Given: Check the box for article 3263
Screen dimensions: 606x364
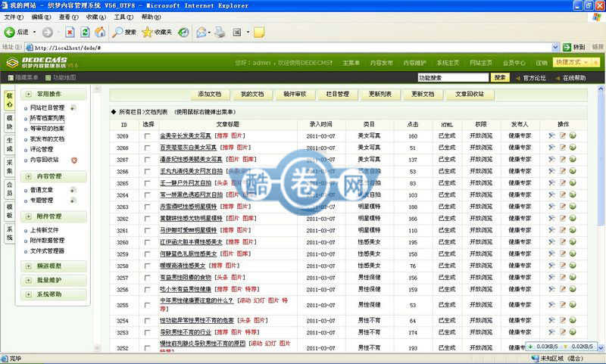Looking at the screenshot, I should [x=147, y=207].
